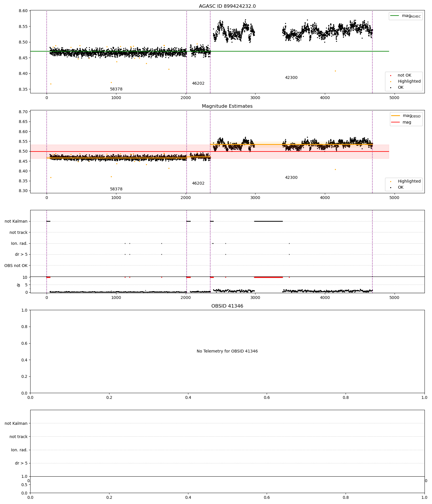This screenshot has height=504, width=432.
Task: Click OBSID label 58378 in top plot
Action: click(x=116, y=89)
